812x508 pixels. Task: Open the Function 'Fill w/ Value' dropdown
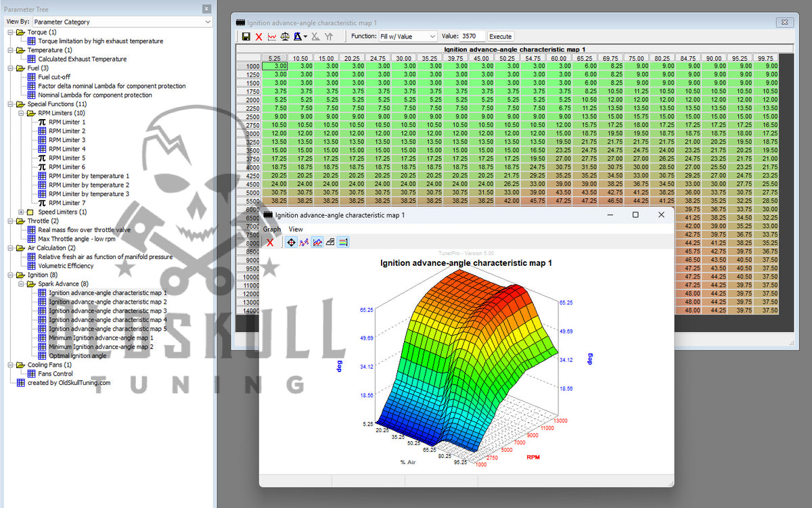tap(407, 37)
